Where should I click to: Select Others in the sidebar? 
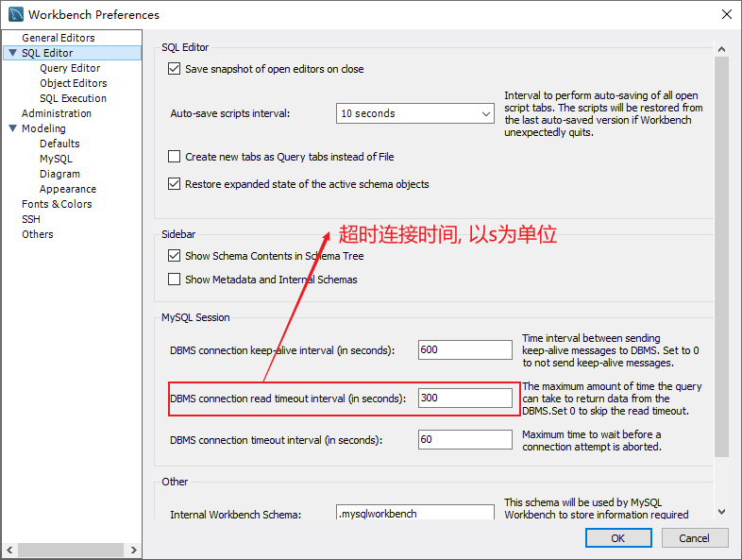[x=38, y=235]
